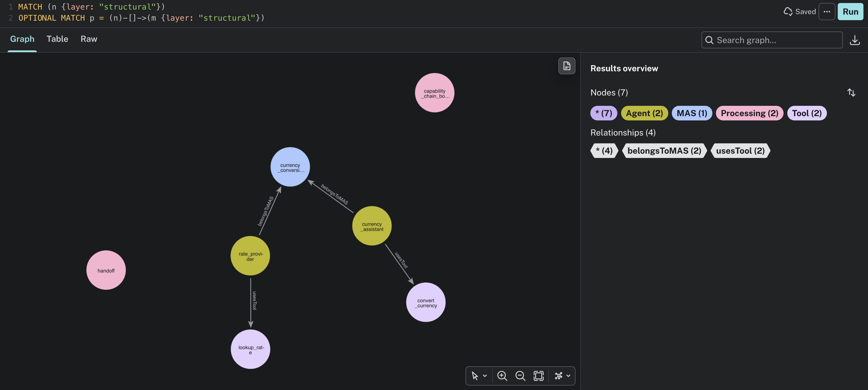Screen dimensions: 868x390
Task: Select the Processing (2) label chip
Action: pyautogui.click(x=749, y=113)
